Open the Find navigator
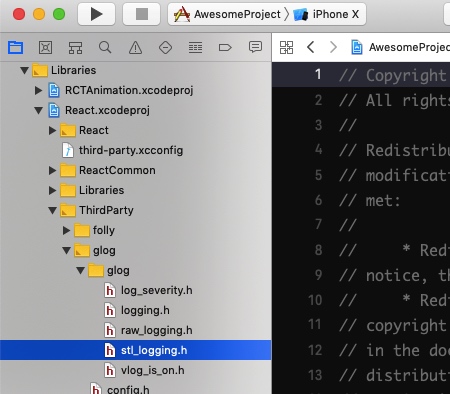Screen dimensions: 450x394 pyautogui.click(x=105, y=47)
